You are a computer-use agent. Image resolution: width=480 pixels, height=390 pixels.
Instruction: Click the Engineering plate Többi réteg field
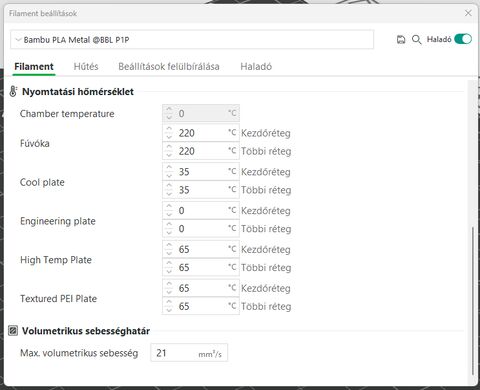[x=201, y=229]
